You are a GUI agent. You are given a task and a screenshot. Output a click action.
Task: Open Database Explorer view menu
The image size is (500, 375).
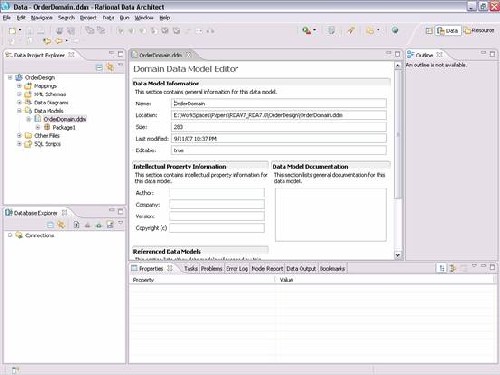pyautogui.click(x=120, y=222)
